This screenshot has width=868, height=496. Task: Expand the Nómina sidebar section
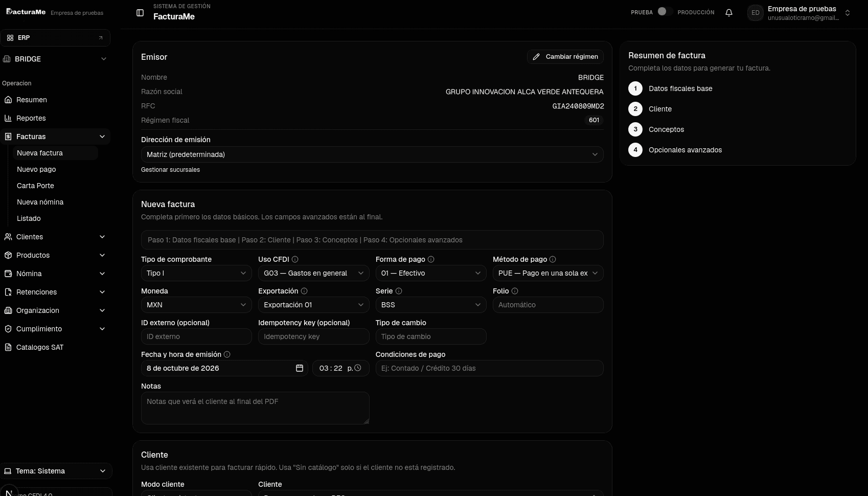(x=55, y=274)
